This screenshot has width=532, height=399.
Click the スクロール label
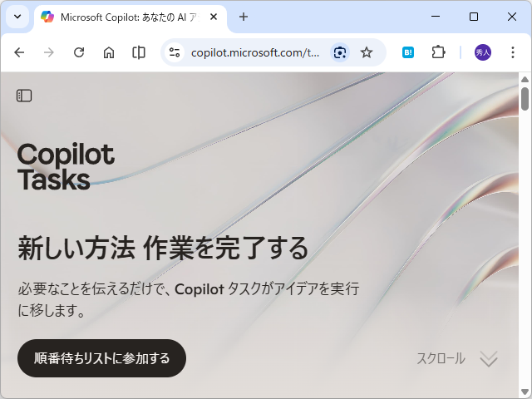coord(441,358)
